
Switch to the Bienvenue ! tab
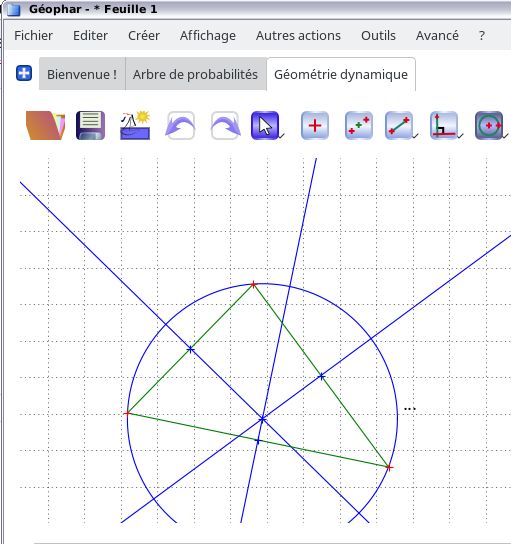click(x=82, y=74)
